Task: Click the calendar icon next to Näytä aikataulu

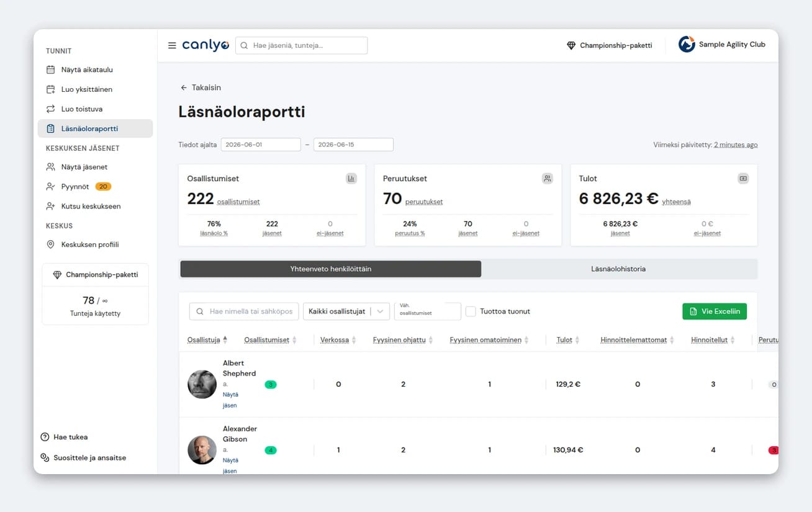Action: click(x=51, y=70)
